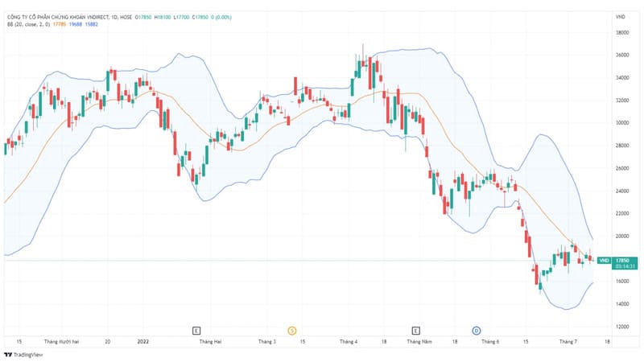Open the blue D dividend marker
Screen dimensions: 644x362
pyautogui.click(x=477, y=331)
